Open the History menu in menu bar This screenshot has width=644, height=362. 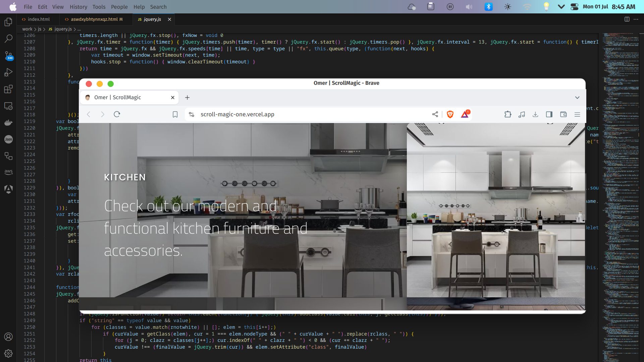[x=78, y=7]
